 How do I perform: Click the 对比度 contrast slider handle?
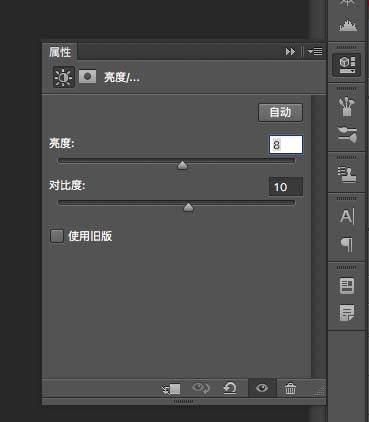click(x=188, y=207)
